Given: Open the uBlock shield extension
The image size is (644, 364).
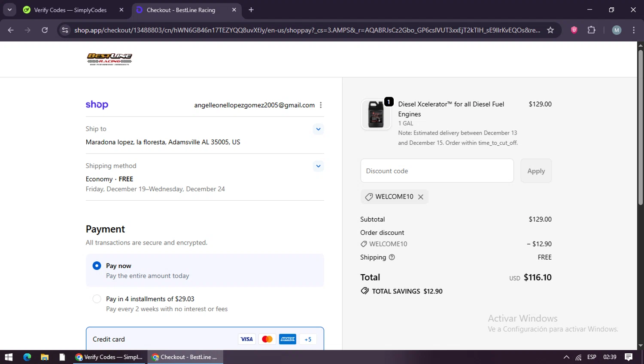Looking at the screenshot, I should coord(574,30).
